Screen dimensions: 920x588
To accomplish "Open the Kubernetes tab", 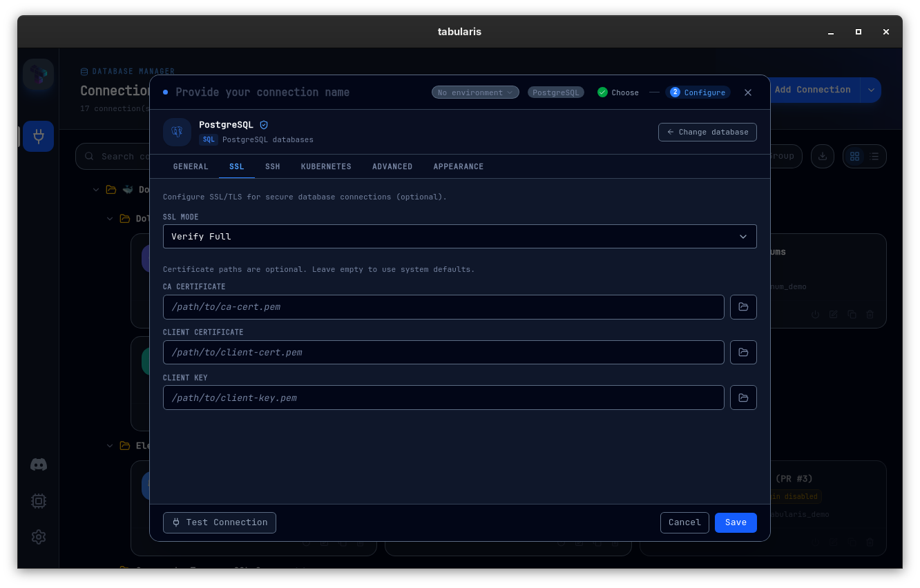I will click(x=326, y=167).
